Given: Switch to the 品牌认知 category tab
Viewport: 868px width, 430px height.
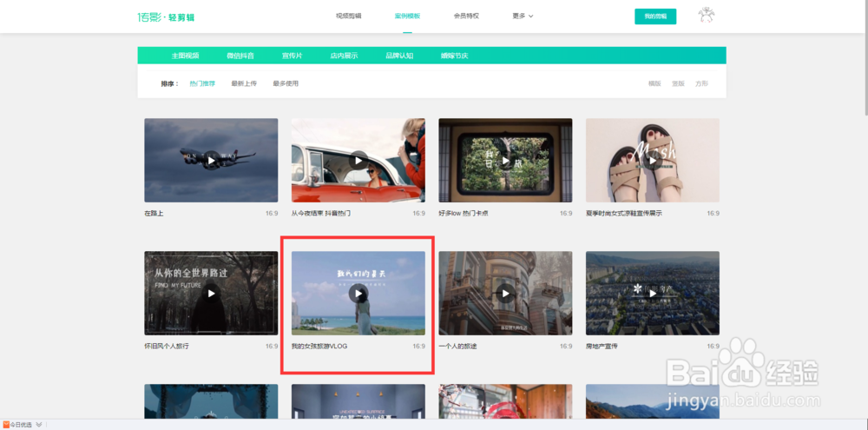Looking at the screenshot, I should 399,56.
